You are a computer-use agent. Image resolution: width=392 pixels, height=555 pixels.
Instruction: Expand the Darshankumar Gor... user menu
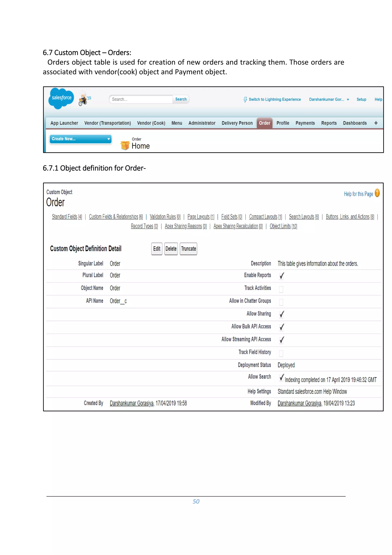[329, 99]
